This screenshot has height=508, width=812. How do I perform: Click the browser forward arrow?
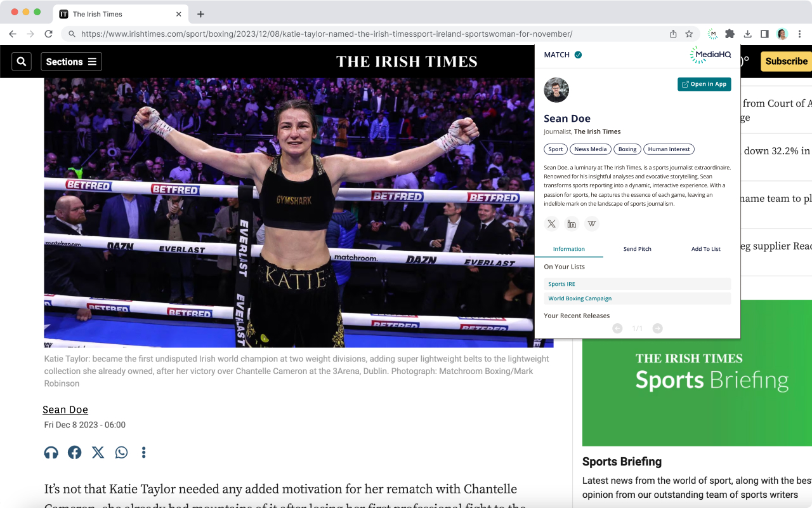coord(30,34)
